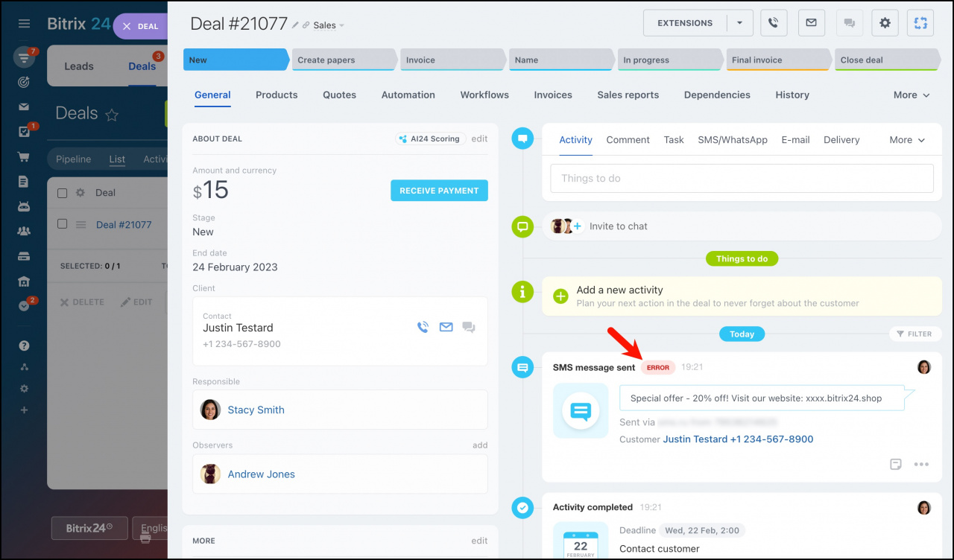
Task: Open the robot sidebar icon
Action: (x=24, y=206)
